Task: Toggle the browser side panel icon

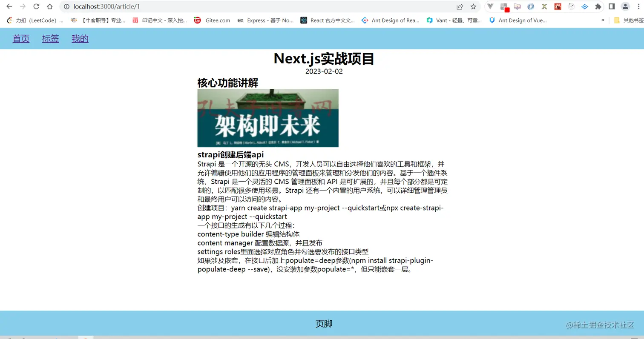Action: 612,7
